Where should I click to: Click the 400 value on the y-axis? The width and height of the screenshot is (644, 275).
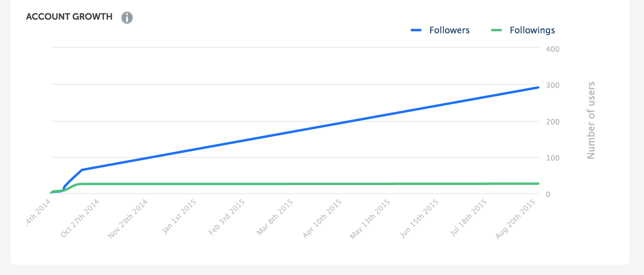[x=552, y=49]
